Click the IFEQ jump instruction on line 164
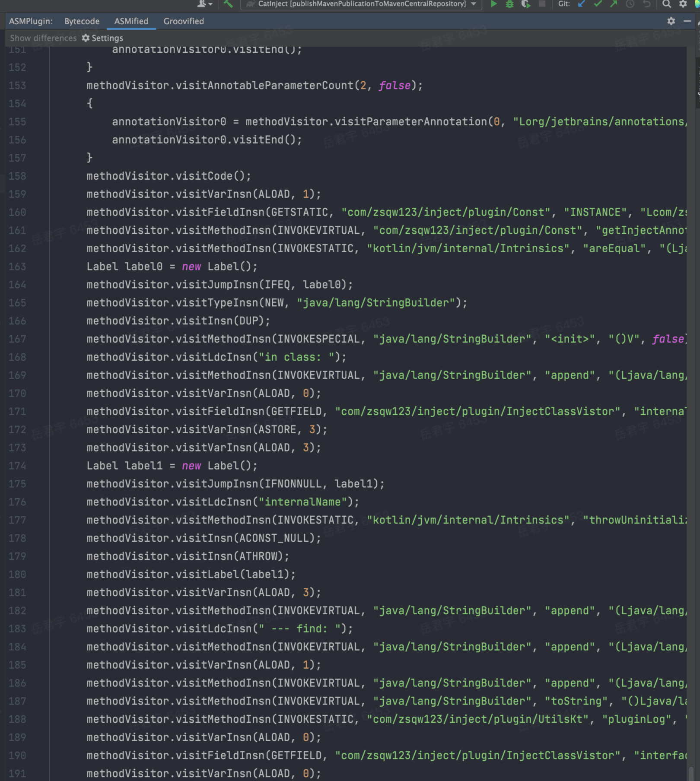Screen dimensions: 700x781 (x=220, y=285)
